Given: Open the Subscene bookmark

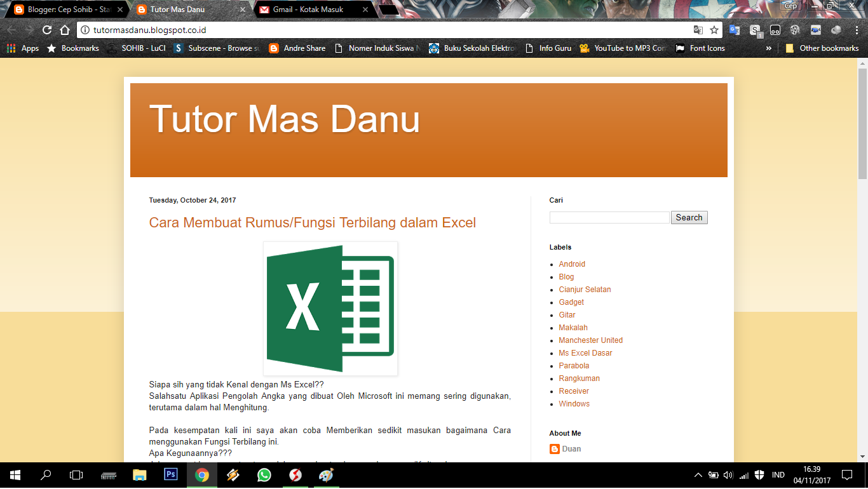Looking at the screenshot, I should pyautogui.click(x=217, y=48).
